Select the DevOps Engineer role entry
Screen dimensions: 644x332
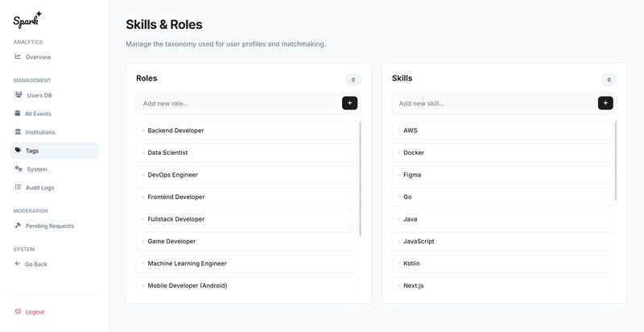tap(246, 175)
